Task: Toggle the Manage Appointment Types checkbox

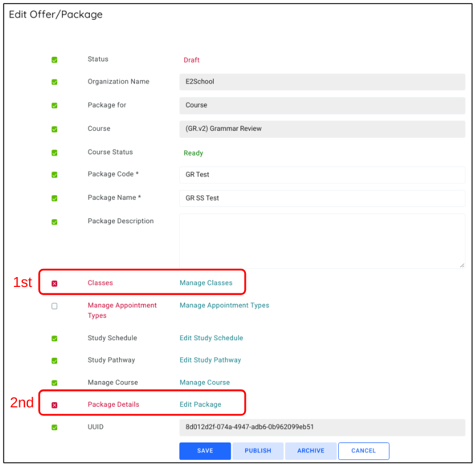Action: (54, 306)
